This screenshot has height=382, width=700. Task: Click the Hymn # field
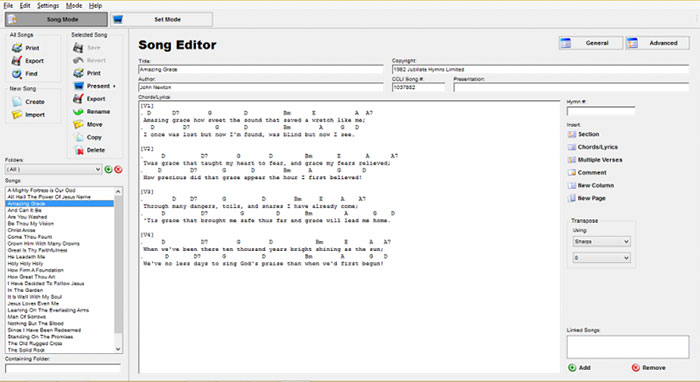coord(600,111)
